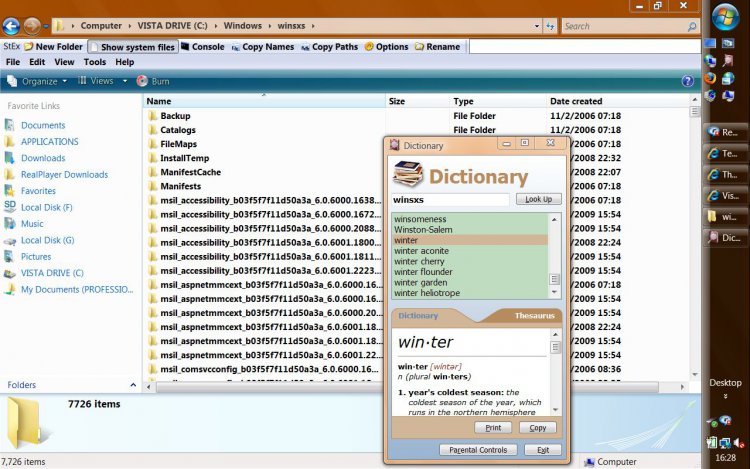Open the File menu

click(x=13, y=62)
